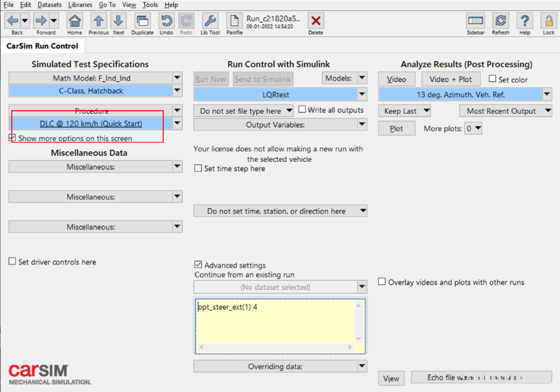Click the View button
Viewport: 560px width, 392px height.
point(391,378)
